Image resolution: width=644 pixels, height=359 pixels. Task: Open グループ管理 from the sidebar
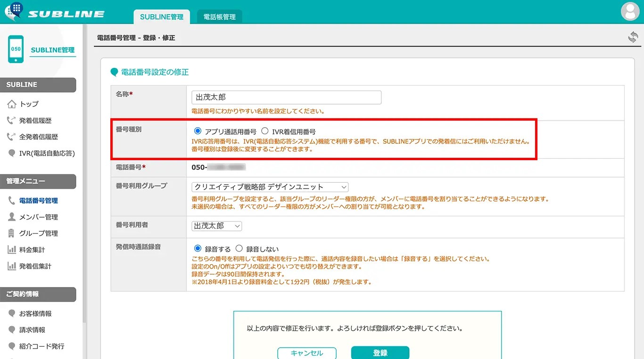37,233
